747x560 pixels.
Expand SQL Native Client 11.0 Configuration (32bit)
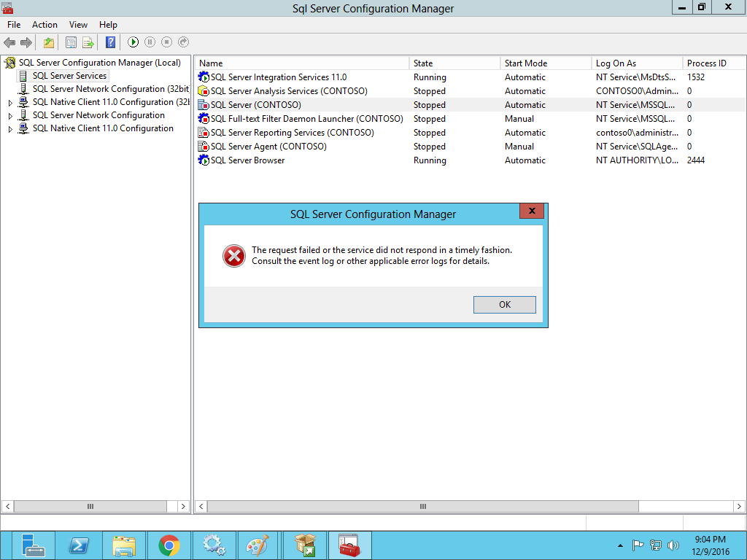coord(10,101)
